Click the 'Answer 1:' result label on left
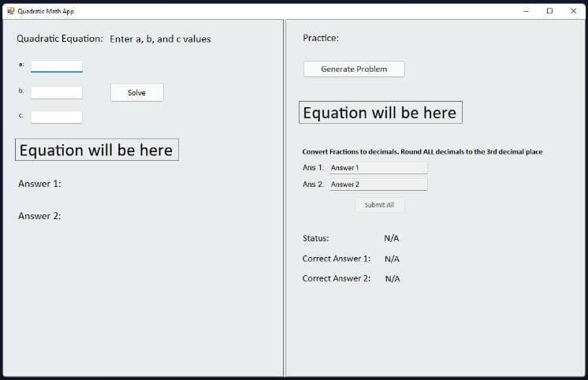 (x=39, y=184)
